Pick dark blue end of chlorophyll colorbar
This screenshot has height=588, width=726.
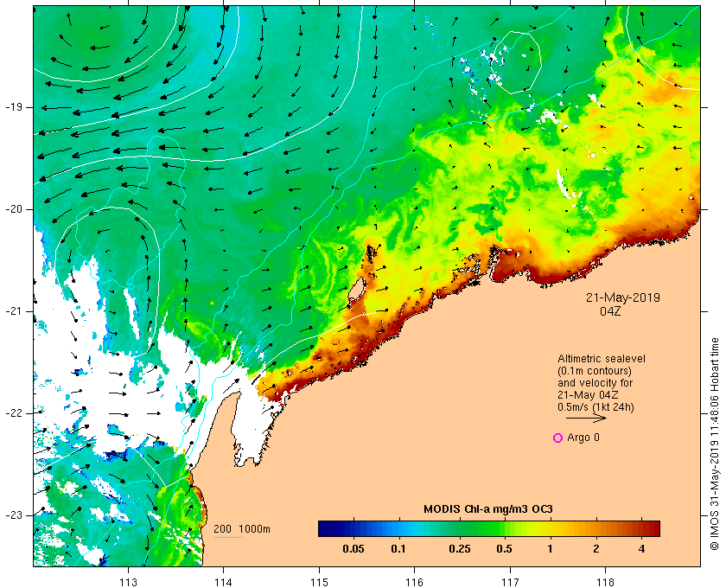(324, 528)
